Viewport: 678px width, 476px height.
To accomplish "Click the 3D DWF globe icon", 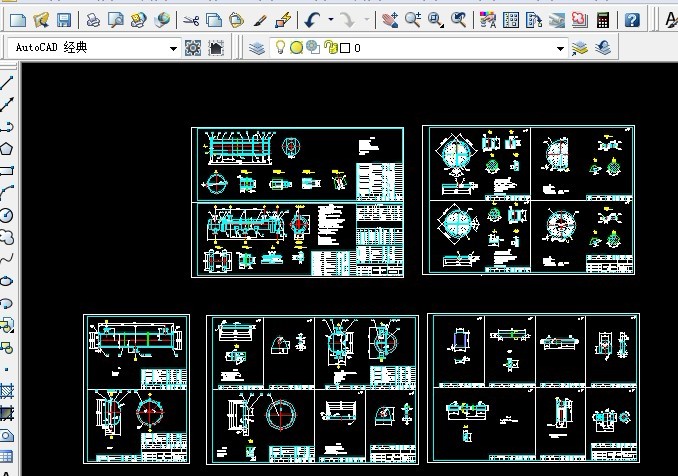I will point(162,20).
